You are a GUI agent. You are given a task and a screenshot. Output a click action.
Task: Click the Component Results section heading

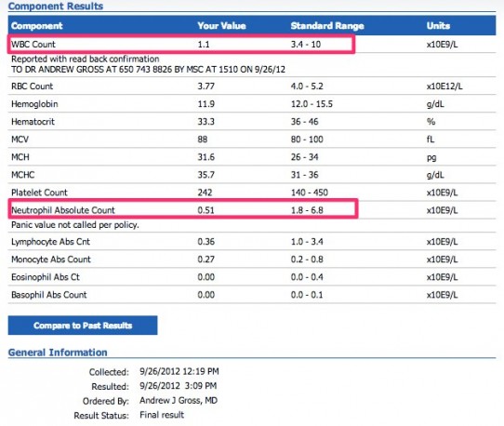[x=56, y=7]
